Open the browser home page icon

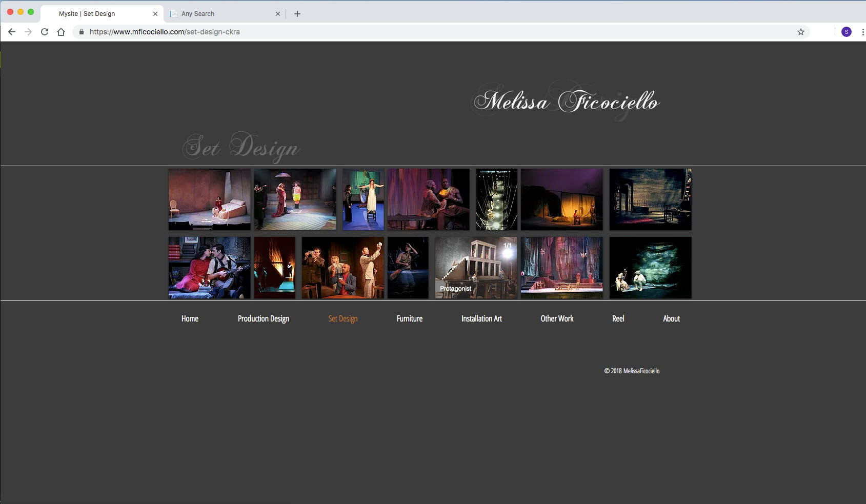pos(61,32)
